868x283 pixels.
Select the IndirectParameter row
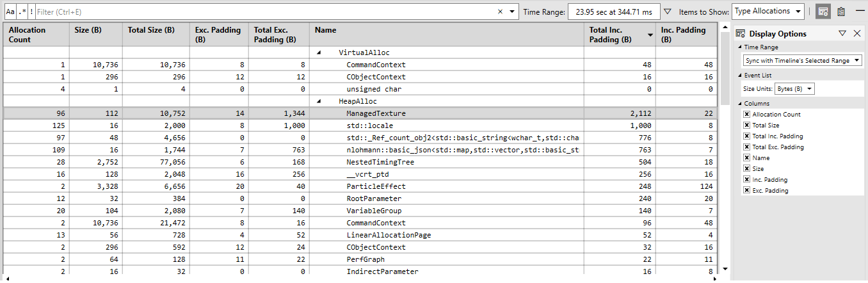coord(360,271)
